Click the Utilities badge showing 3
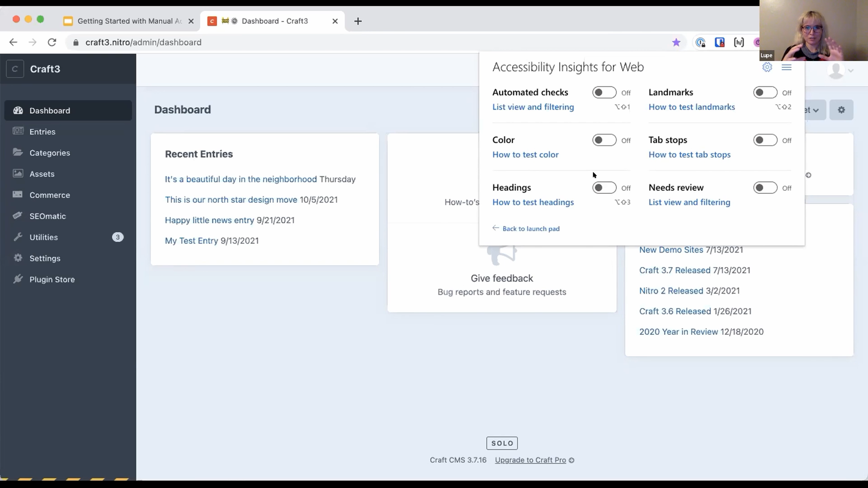 (x=118, y=237)
